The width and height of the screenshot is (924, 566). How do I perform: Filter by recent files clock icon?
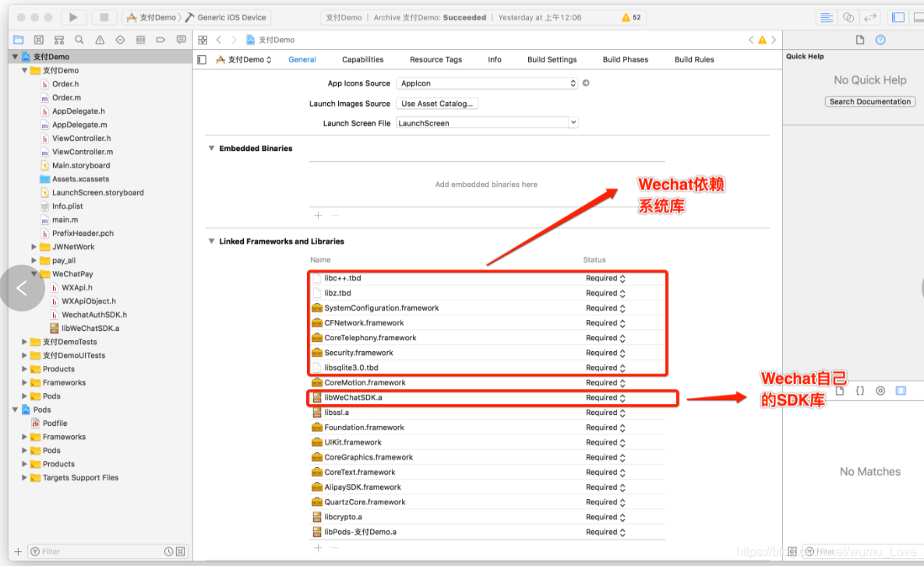click(x=168, y=551)
